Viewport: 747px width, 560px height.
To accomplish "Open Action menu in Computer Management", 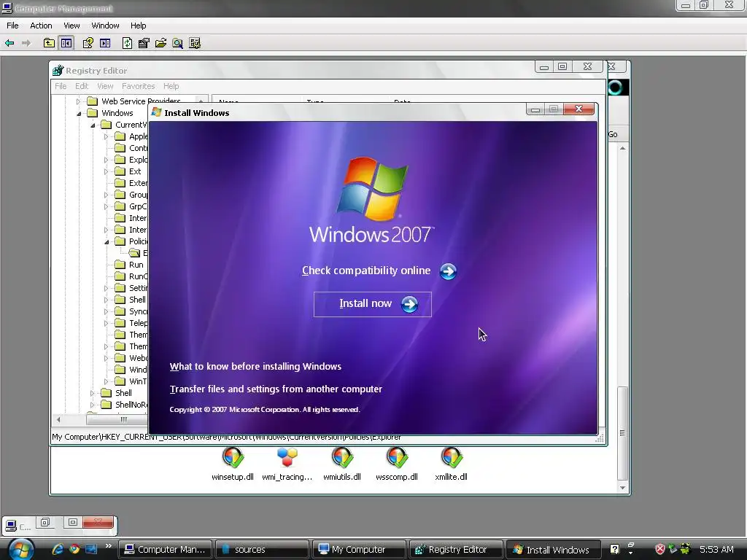I will tap(41, 26).
